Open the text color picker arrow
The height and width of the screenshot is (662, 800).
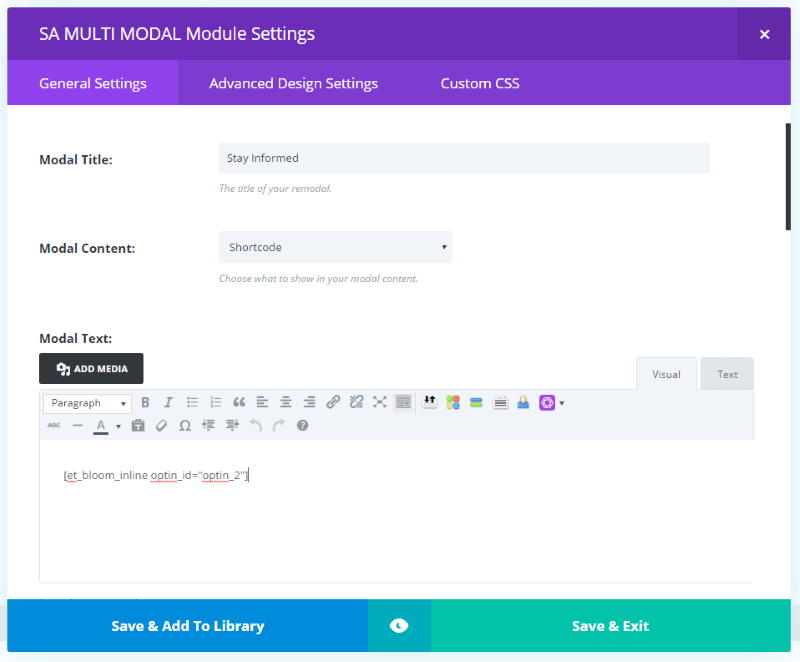pos(118,426)
